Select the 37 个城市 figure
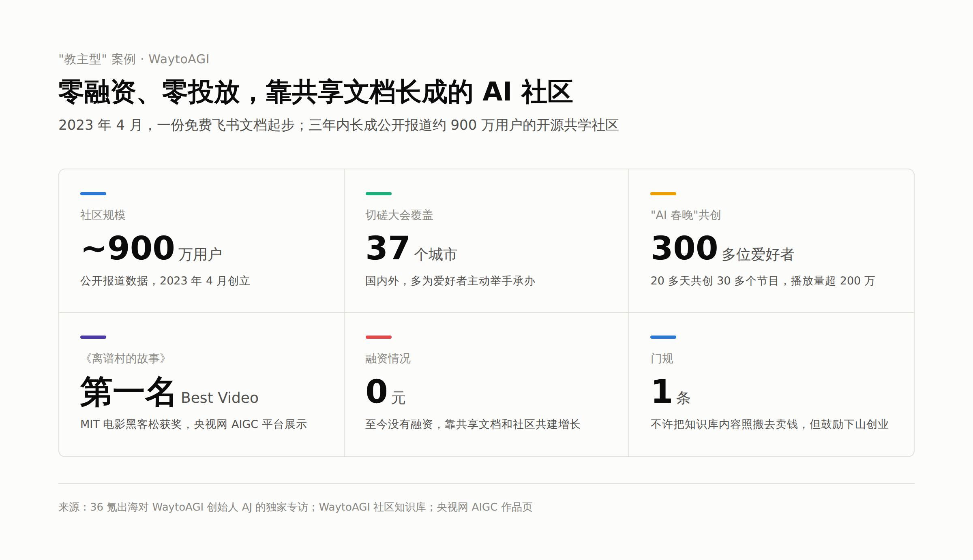Viewport: 973px width, 560px height. (x=411, y=248)
